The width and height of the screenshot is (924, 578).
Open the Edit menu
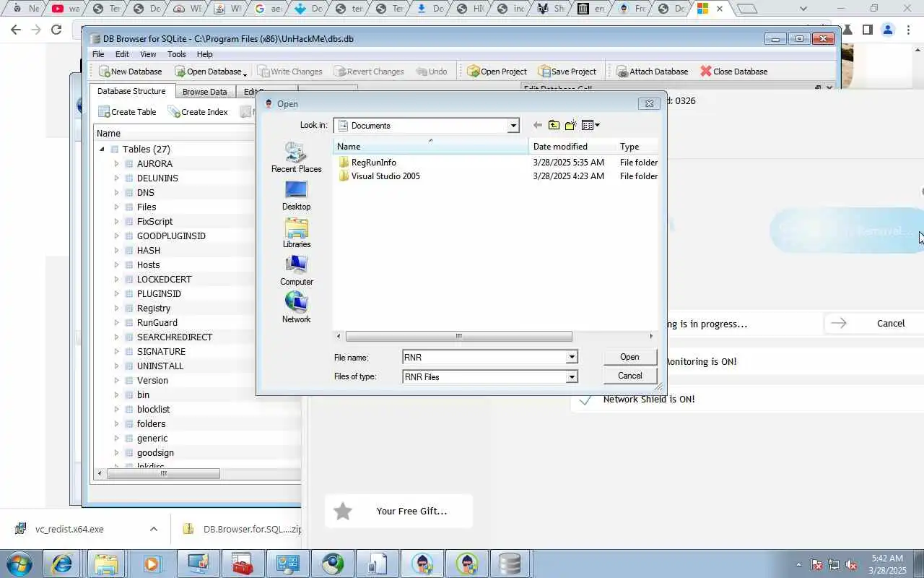pos(122,54)
